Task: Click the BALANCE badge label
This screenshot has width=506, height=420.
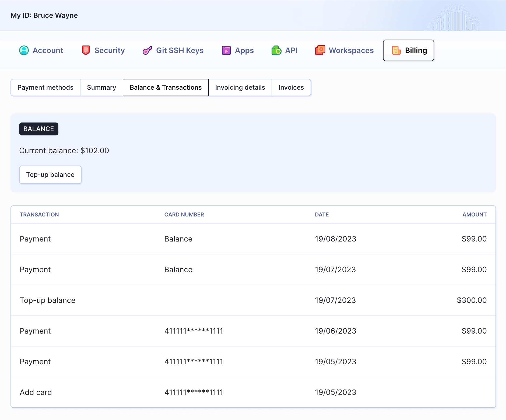Action: click(39, 129)
